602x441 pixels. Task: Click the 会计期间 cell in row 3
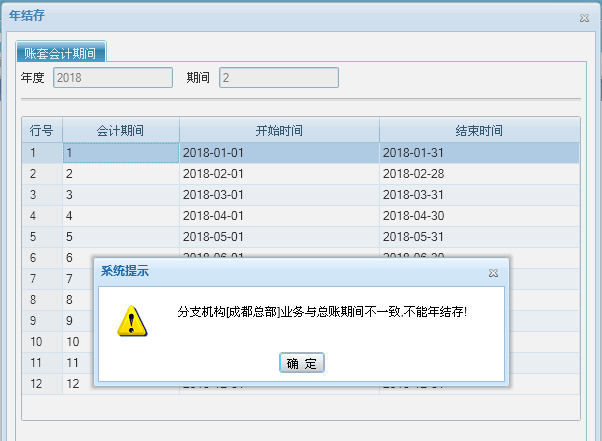pos(121,195)
